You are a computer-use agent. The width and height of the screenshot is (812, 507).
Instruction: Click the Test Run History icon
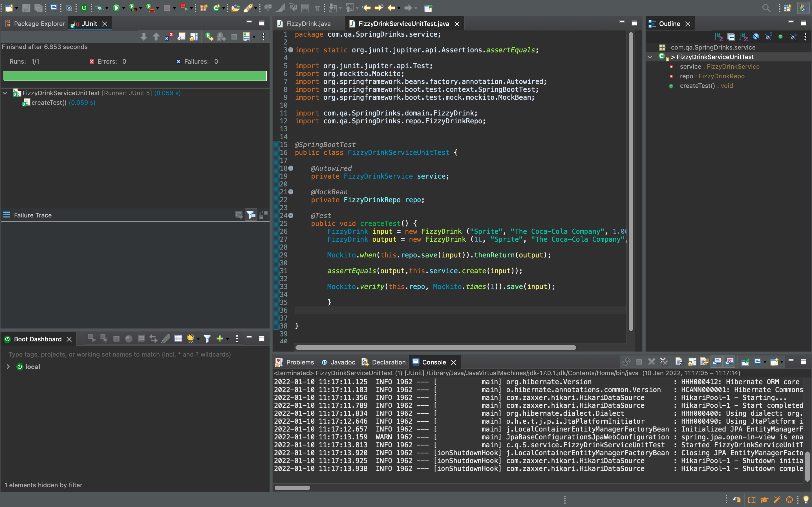point(247,37)
